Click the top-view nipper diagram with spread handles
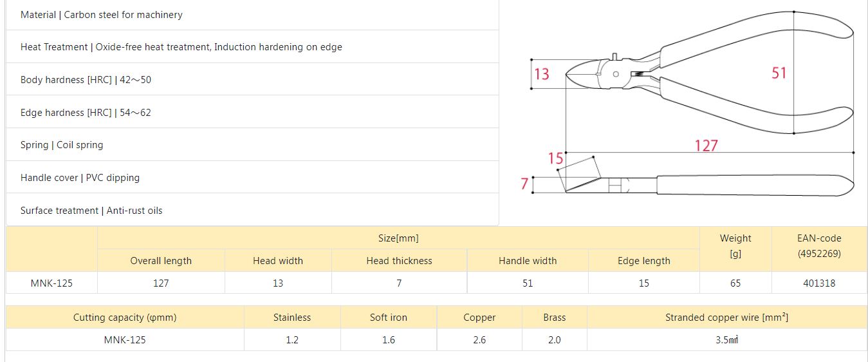 coord(708,71)
